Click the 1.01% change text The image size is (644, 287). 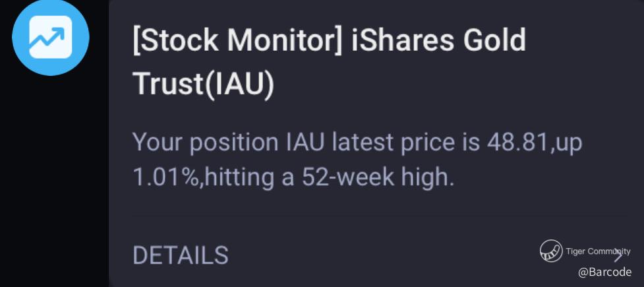(x=165, y=177)
